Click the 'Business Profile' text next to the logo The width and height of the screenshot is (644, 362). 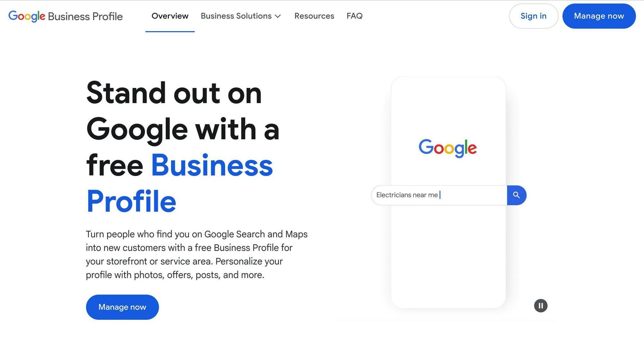(85, 16)
